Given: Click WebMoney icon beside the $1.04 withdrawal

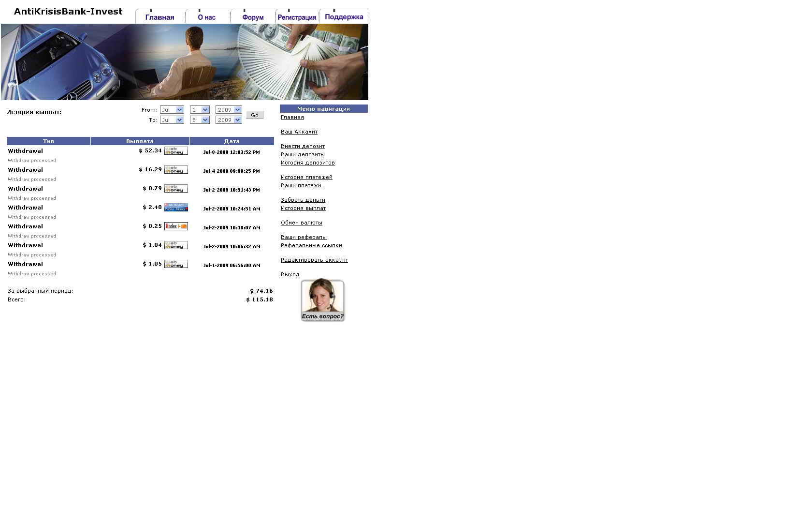Looking at the screenshot, I should [x=176, y=245].
